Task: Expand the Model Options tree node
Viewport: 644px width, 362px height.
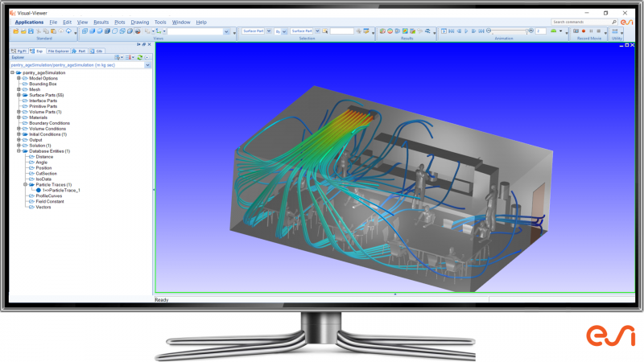Action: click(19, 78)
